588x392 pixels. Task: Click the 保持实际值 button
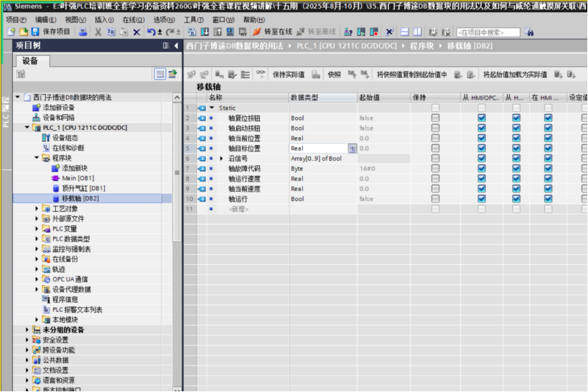coord(289,75)
